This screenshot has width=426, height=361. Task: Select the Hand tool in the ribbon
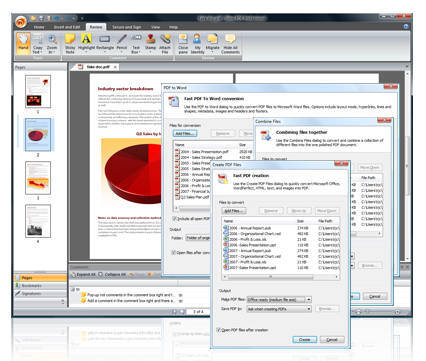coord(23,43)
